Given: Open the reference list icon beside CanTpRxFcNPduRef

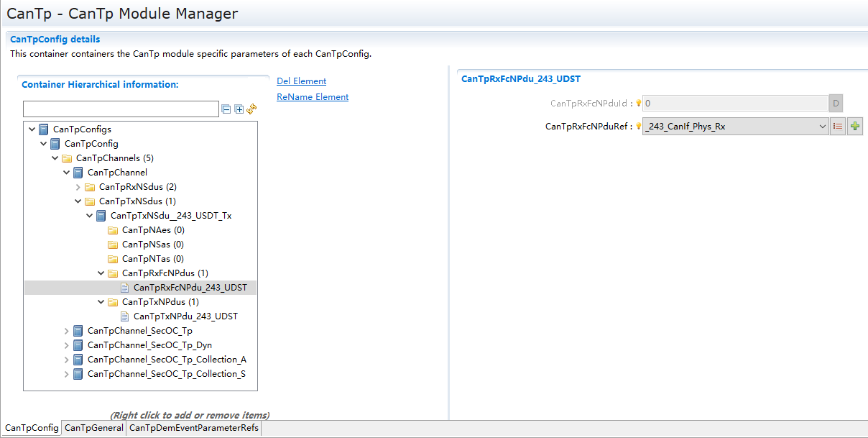Looking at the screenshot, I should [837, 127].
